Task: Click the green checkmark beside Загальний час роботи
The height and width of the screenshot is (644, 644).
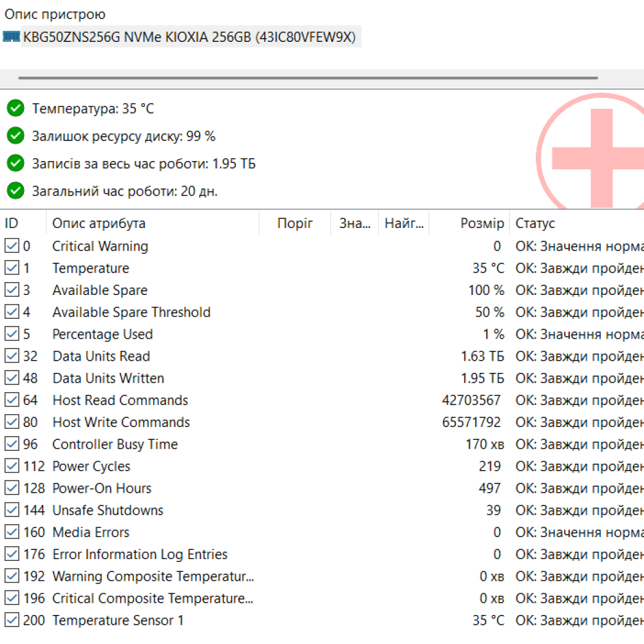Action: (x=15, y=191)
